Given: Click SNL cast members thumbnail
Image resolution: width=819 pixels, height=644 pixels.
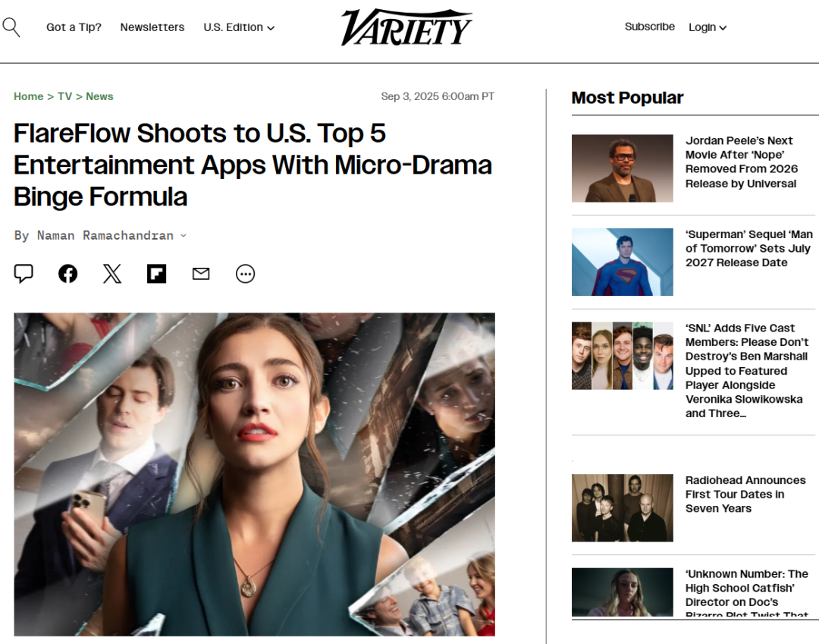Looking at the screenshot, I should click(622, 356).
